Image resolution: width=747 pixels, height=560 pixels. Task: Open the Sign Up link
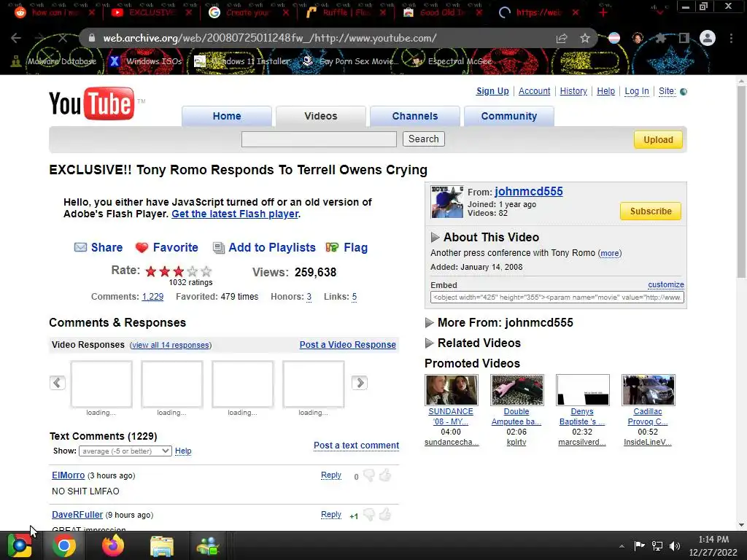point(492,91)
